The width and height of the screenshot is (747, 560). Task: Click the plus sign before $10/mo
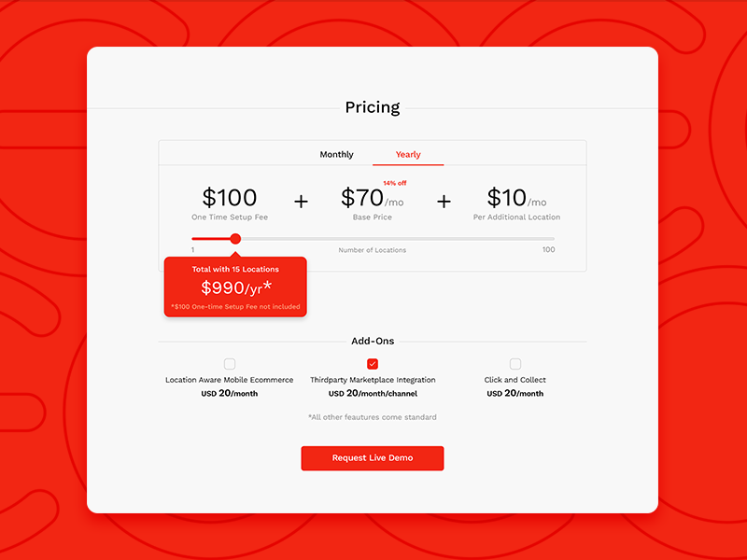click(444, 202)
